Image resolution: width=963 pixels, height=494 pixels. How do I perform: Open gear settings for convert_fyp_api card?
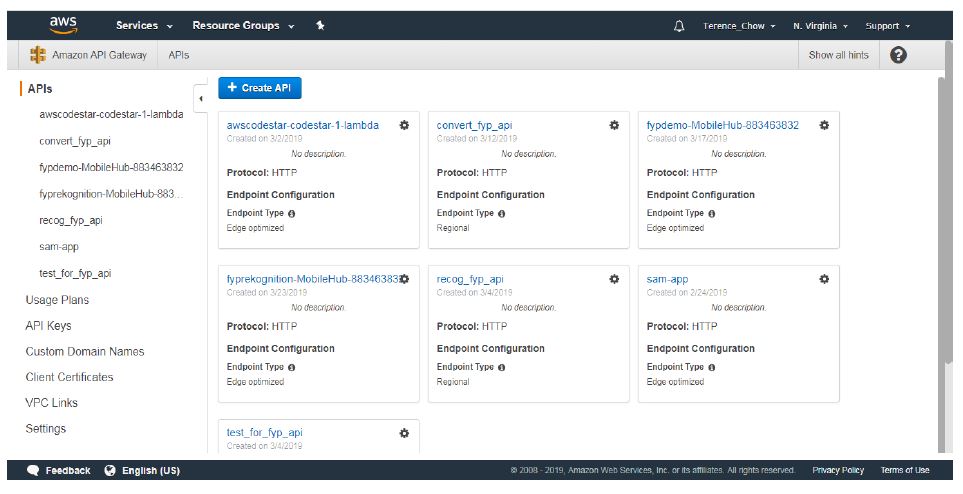point(614,125)
